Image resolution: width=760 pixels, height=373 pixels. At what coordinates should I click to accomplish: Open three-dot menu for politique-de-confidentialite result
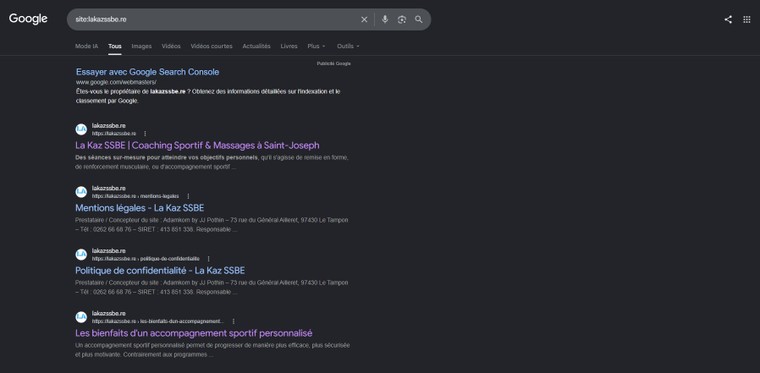208,259
